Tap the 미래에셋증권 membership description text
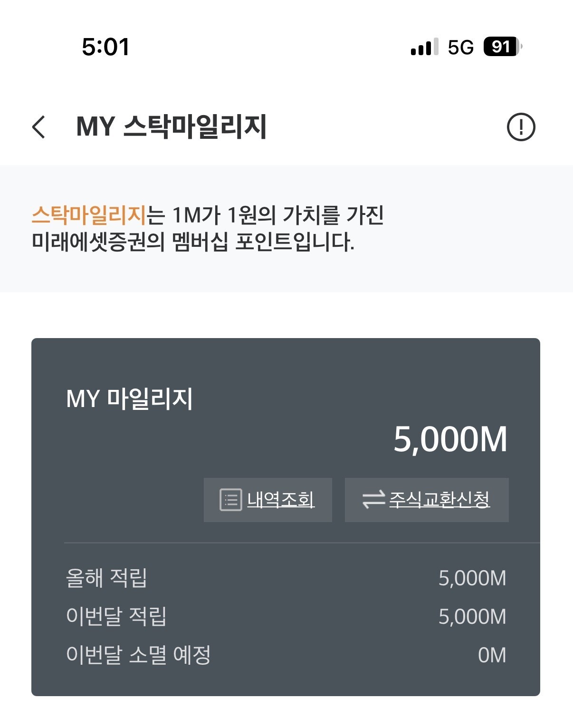The width and height of the screenshot is (573, 728). pos(193,242)
